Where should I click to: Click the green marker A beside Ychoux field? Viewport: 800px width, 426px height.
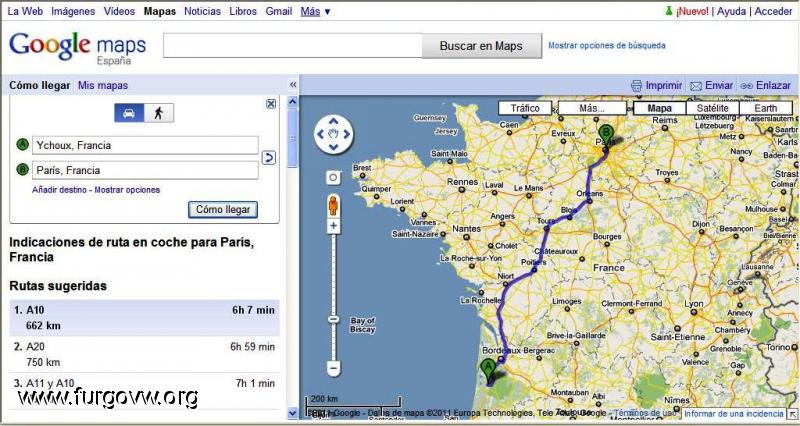22,145
